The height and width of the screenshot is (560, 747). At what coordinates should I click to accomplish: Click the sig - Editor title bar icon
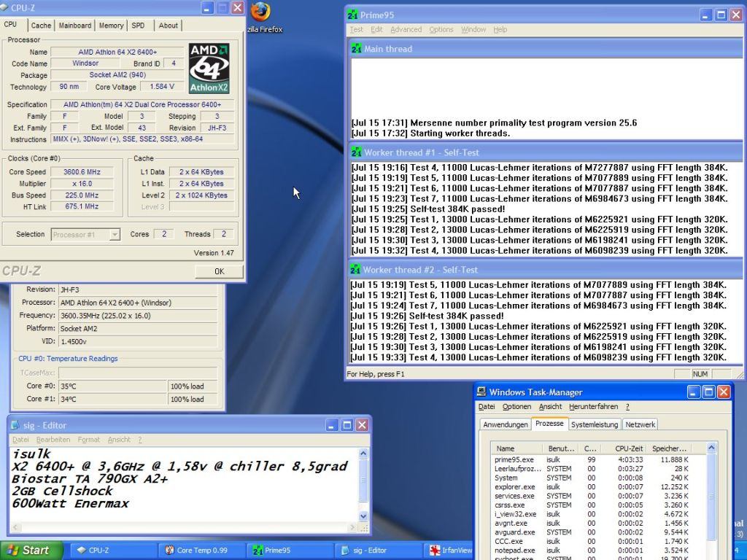pyautogui.click(x=15, y=425)
